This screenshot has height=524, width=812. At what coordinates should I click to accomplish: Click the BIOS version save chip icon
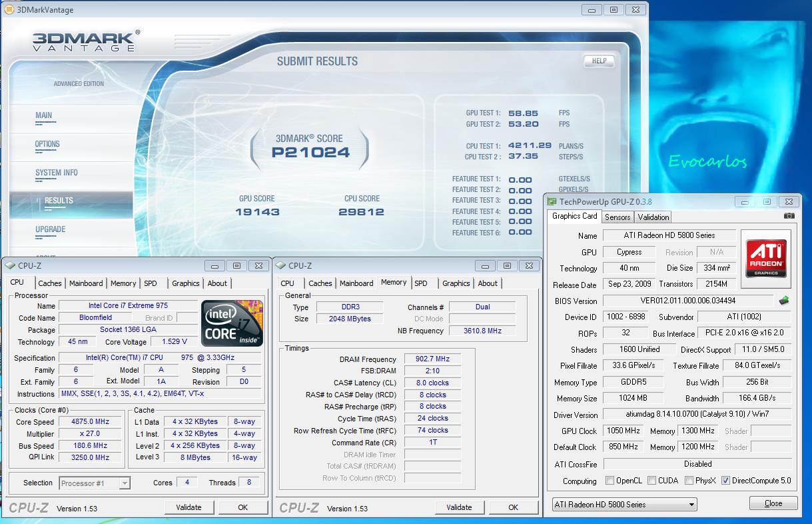tap(784, 301)
